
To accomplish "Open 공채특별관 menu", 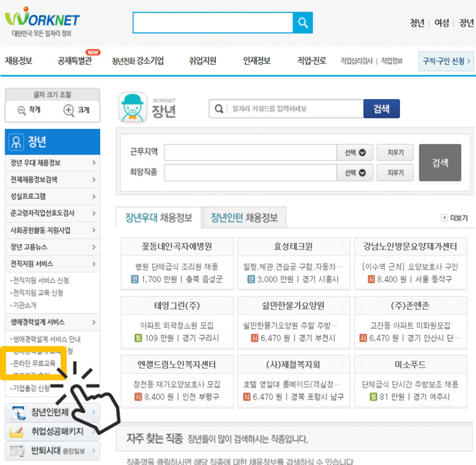I will click(75, 61).
